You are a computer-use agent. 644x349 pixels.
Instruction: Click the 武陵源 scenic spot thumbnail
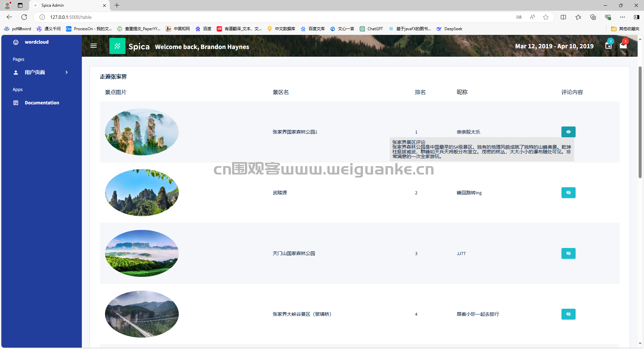tap(142, 193)
